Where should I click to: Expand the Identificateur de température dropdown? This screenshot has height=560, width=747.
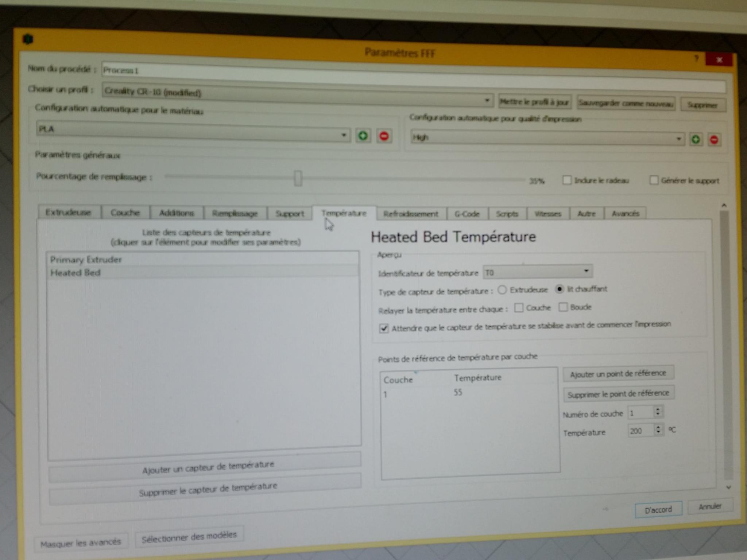pyautogui.click(x=586, y=271)
